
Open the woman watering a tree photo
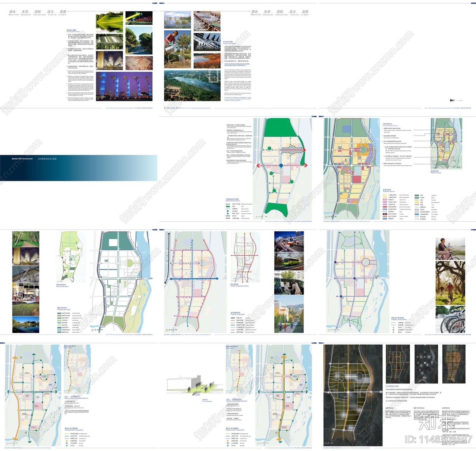click(178, 49)
